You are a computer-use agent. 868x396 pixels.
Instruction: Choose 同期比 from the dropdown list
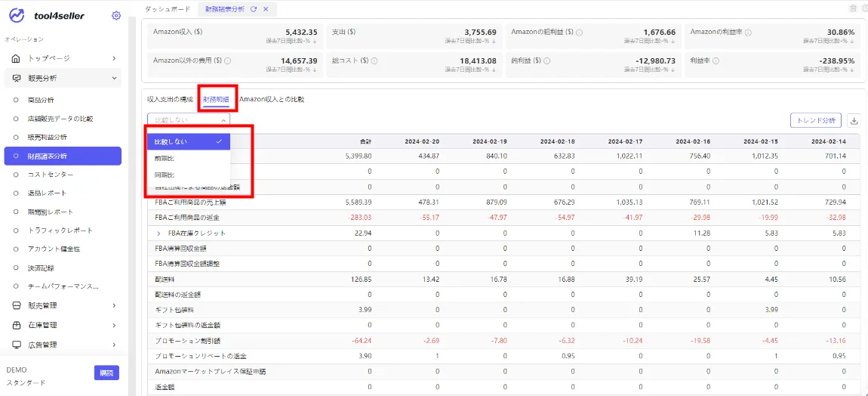[189, 175]
